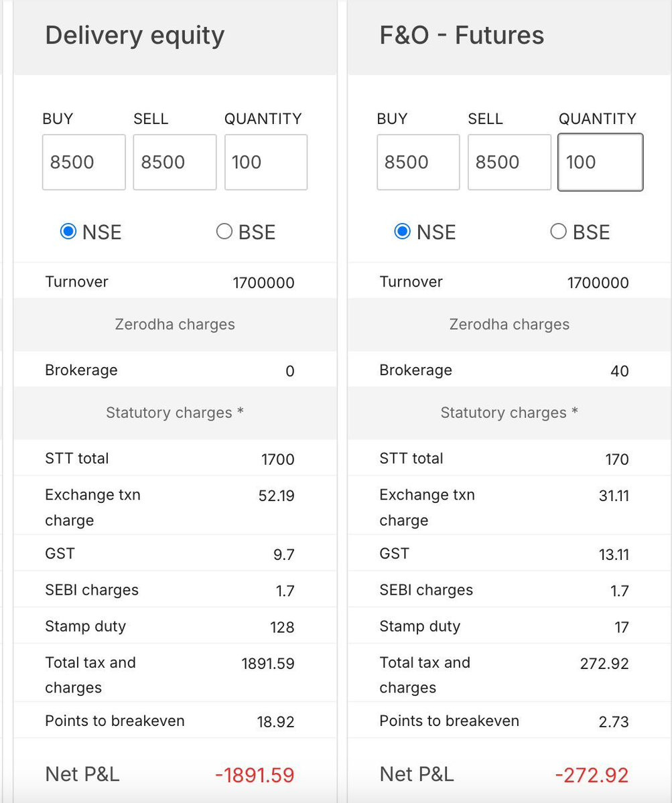Viewport: 672px width, 803px height.
Task: Select BSE radio button in Delivery equity
Action: pyautogui.click(x=224, y=232)
